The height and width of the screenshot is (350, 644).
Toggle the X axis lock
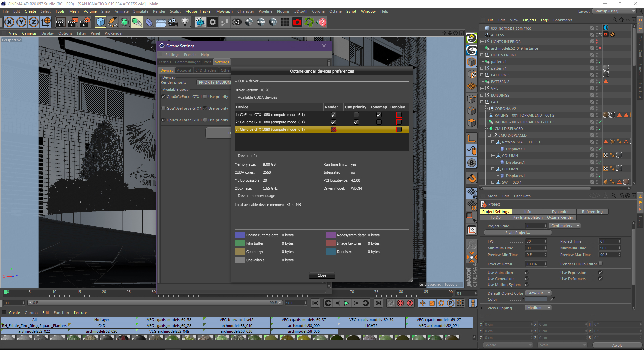(9, 22)
